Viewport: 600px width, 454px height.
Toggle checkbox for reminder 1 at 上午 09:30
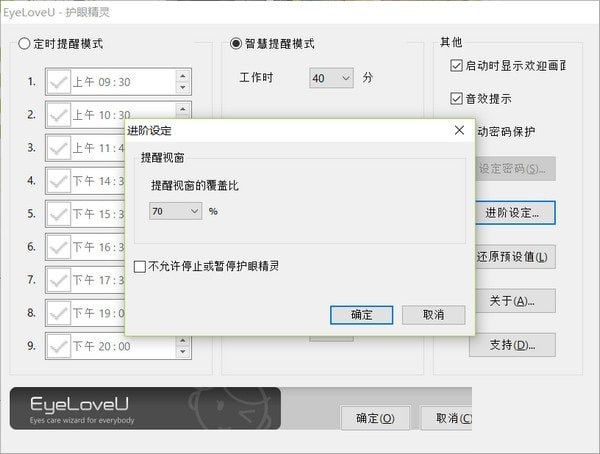tap(58, 82)
